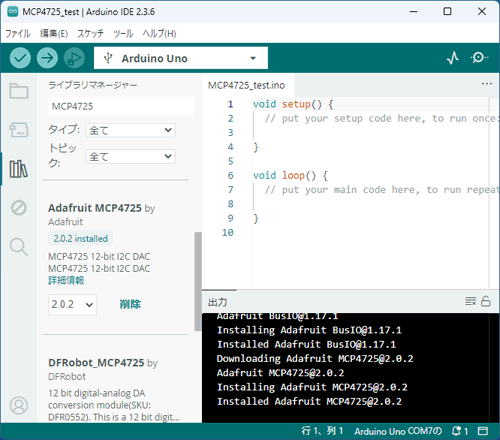Open the Search magnifier in sidebar
This screenshot has height=440, width=500.
(x=19, y=247)
